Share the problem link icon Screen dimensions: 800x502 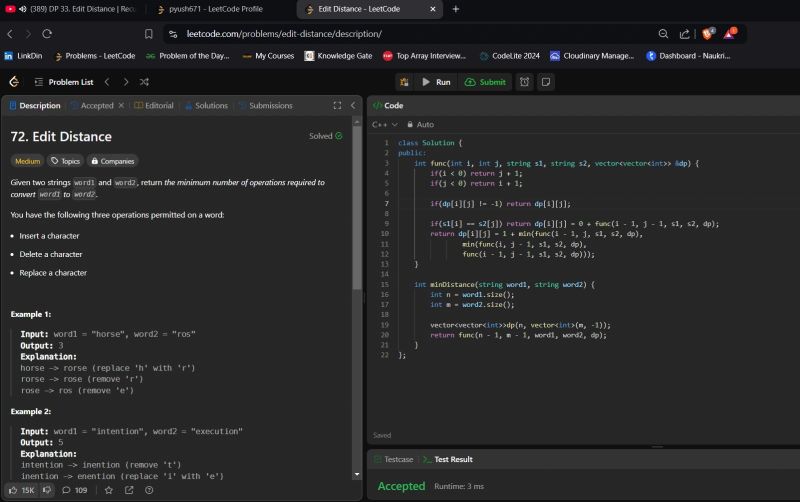[129, 490]
